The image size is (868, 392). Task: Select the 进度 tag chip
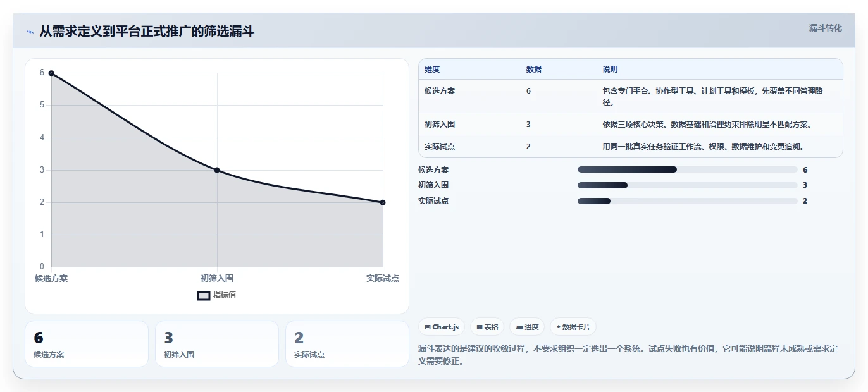point(527,327)
